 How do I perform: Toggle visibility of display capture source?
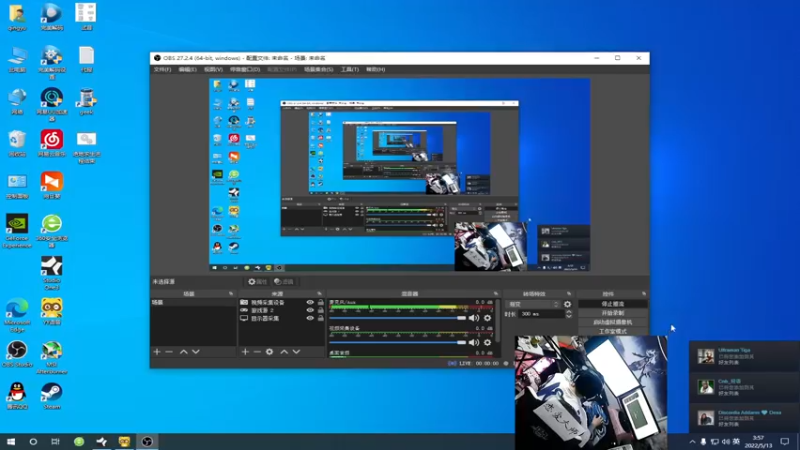(310, 318)
